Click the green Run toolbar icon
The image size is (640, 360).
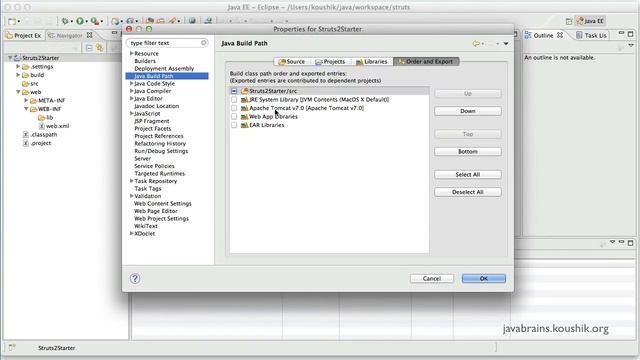coord(80,21)
